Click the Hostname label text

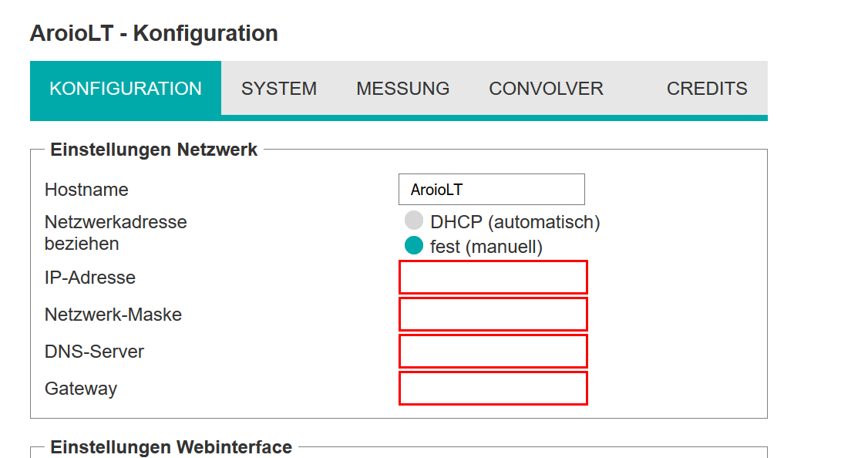pos(86,190)
